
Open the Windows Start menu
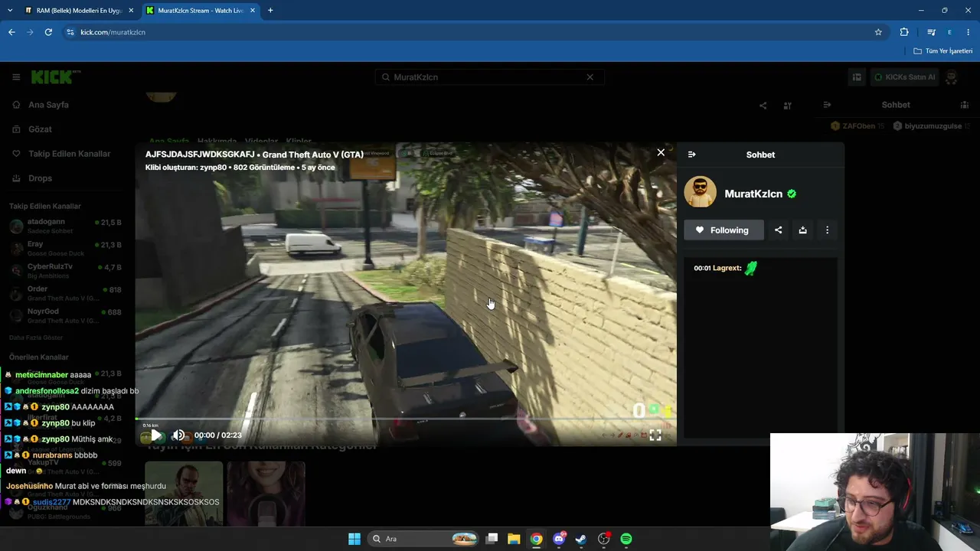click(x=354, y=539)
